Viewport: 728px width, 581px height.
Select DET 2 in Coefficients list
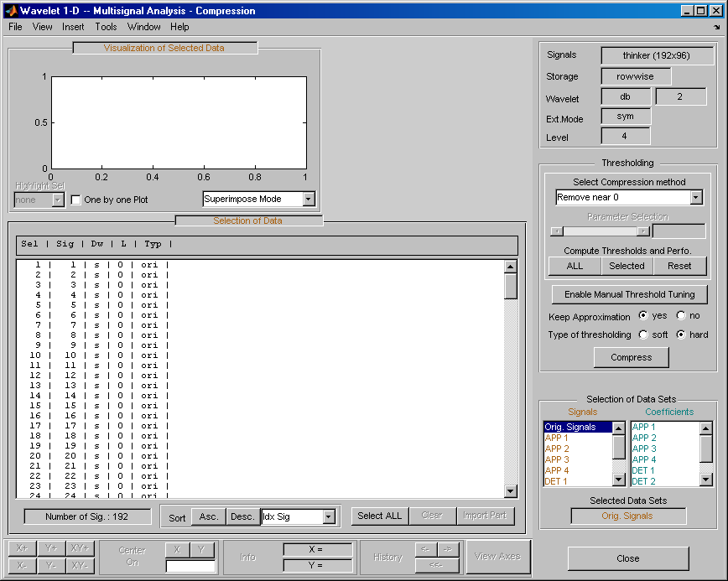pos(665,481)
